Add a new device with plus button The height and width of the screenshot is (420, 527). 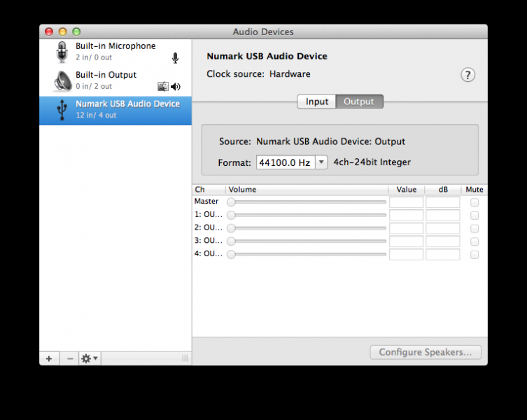(49, 358)
